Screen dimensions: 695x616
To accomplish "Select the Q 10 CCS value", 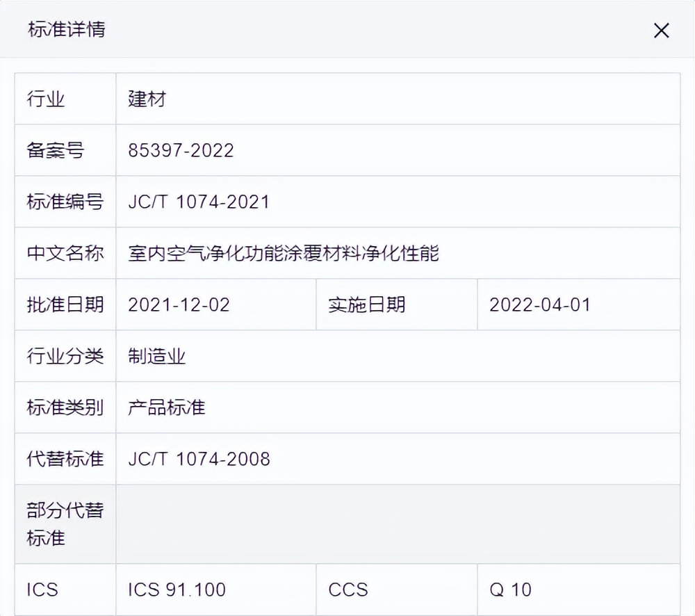I will pos(510,590).
